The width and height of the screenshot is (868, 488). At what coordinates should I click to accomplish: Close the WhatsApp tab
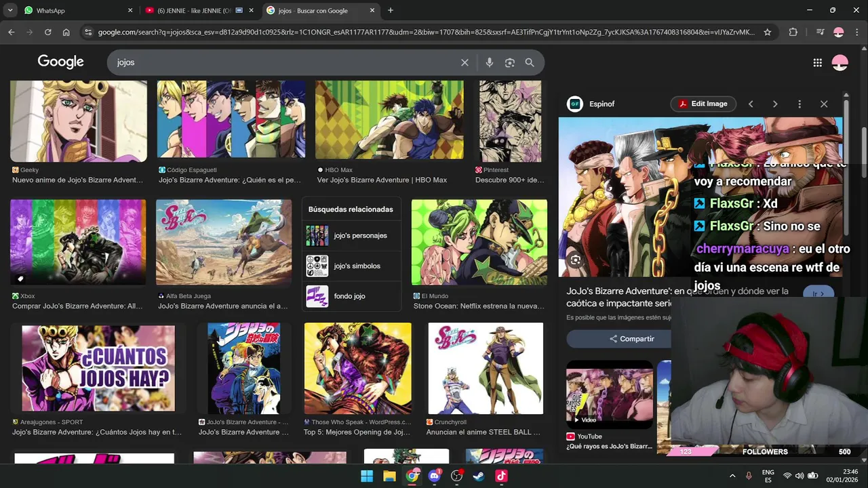click(130, 11)
